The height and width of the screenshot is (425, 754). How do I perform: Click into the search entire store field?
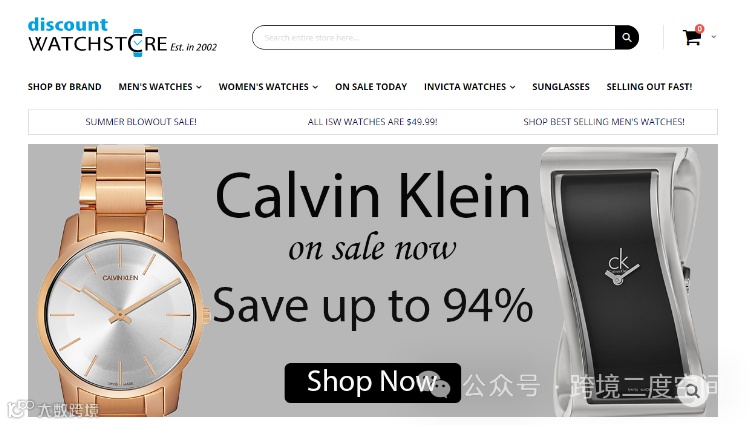[x=434, y=38]
